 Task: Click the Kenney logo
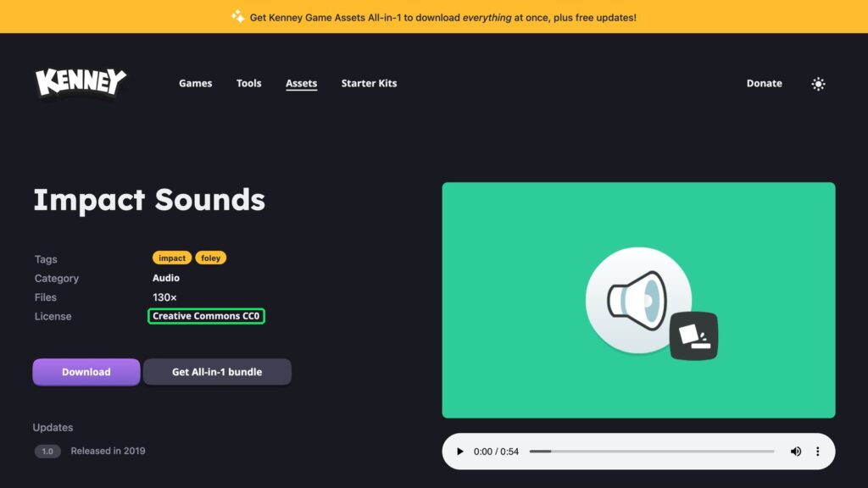81,82
